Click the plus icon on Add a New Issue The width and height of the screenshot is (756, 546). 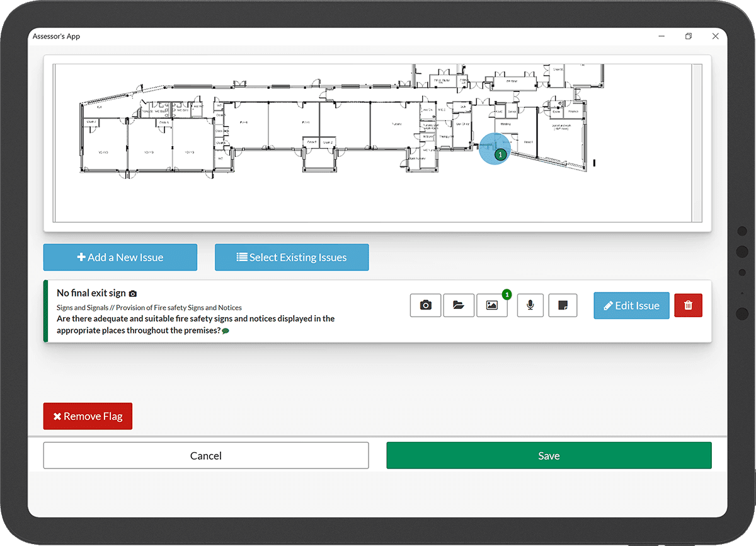(81, 257)
